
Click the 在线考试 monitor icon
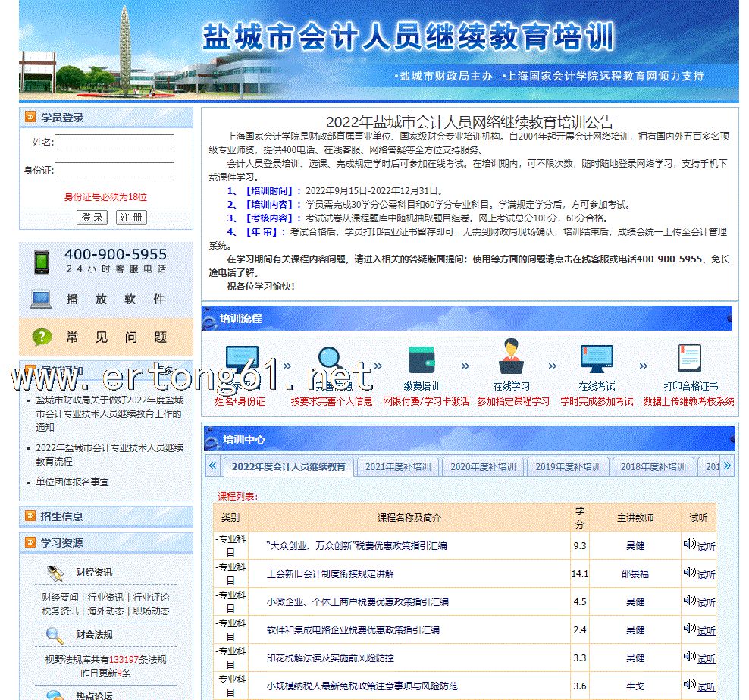pyautogui.click(x=596, y=358)
